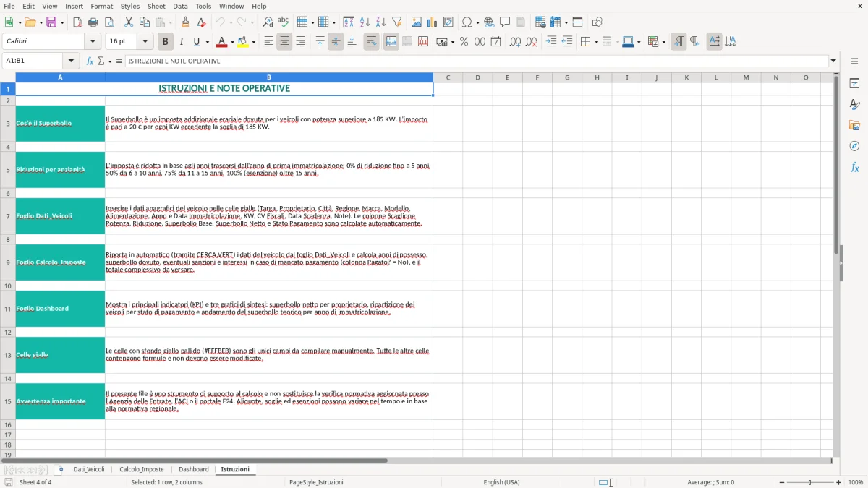Click the Copy icon
This screenshot has height=488, width=868.
145,22
